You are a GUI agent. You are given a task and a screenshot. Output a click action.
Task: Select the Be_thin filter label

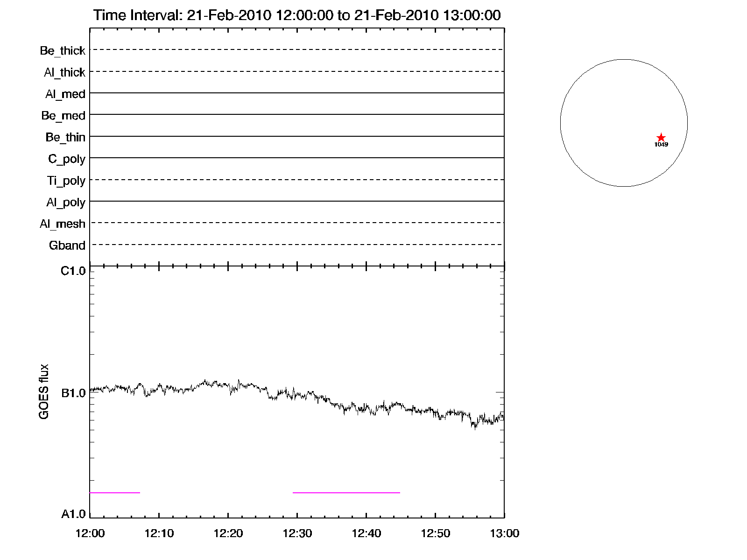(x=65, y=137)
